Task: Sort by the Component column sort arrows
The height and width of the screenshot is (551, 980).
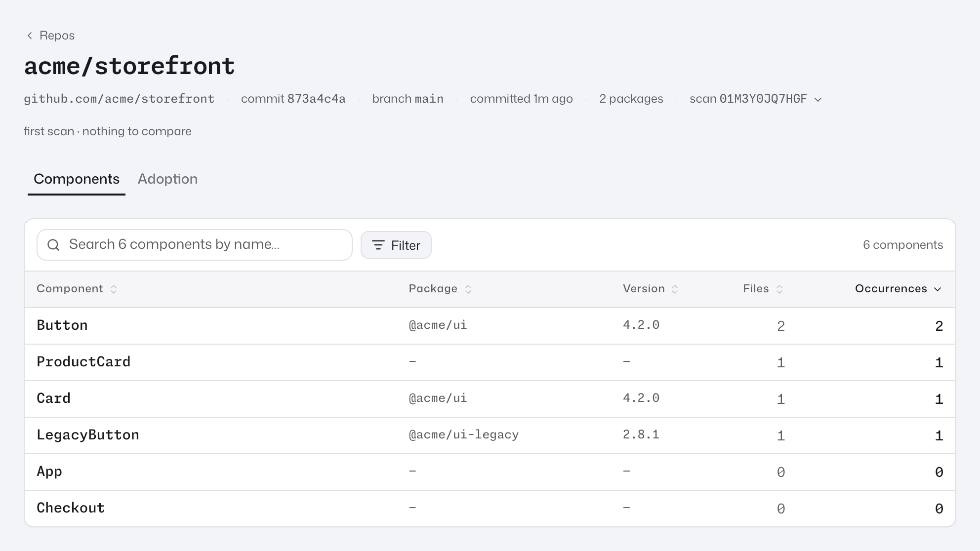Action: coord(114,289)
